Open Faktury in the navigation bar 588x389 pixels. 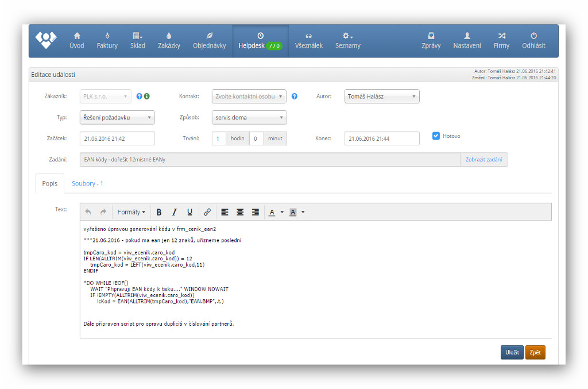point(107,40)
